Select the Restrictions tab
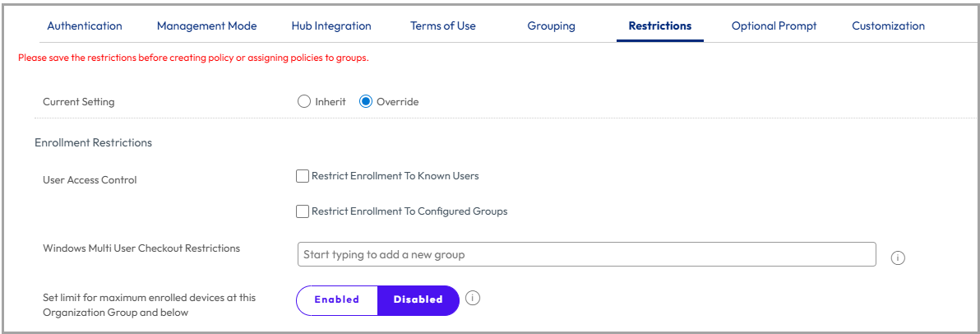980x334 pixels. 660,26
